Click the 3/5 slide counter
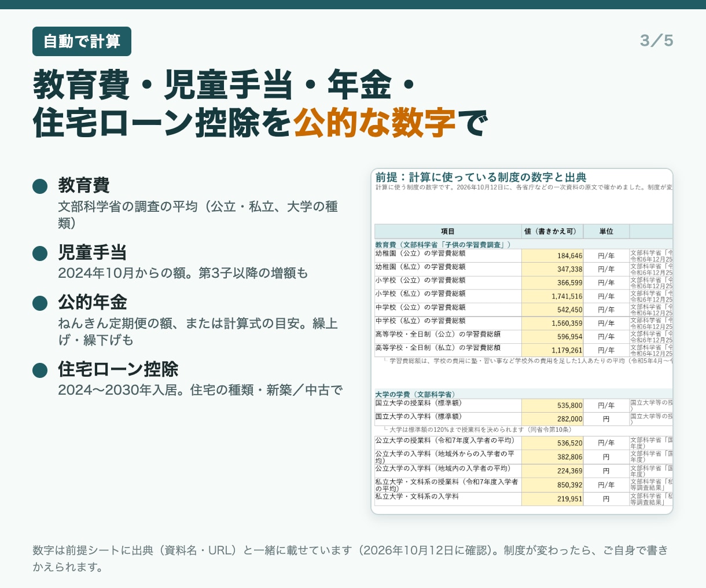The height and width of the screenshot is (588, 706). 657,41
